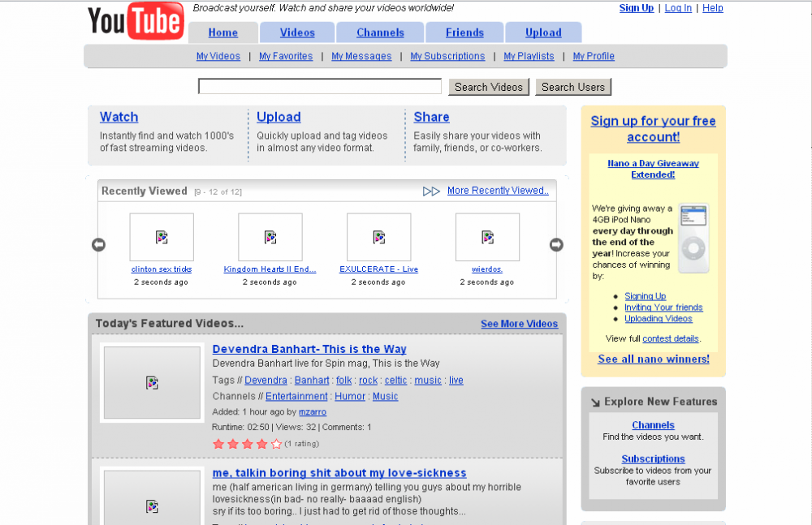
Task: Open the contest details link
Action: click(671, 338)
